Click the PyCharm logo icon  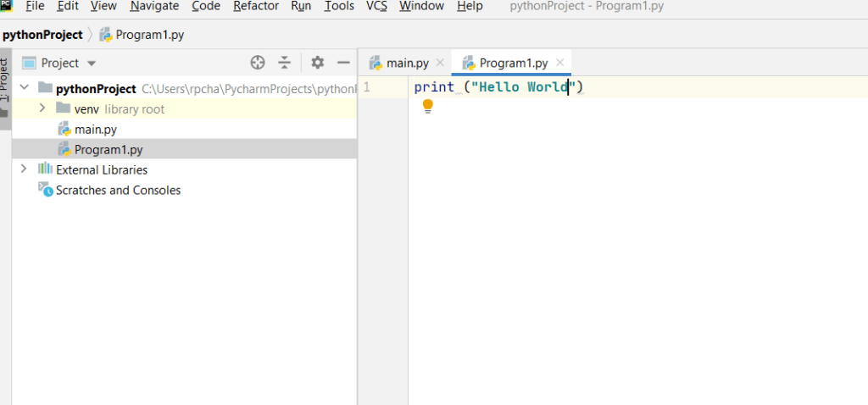(x=7, y=6)
